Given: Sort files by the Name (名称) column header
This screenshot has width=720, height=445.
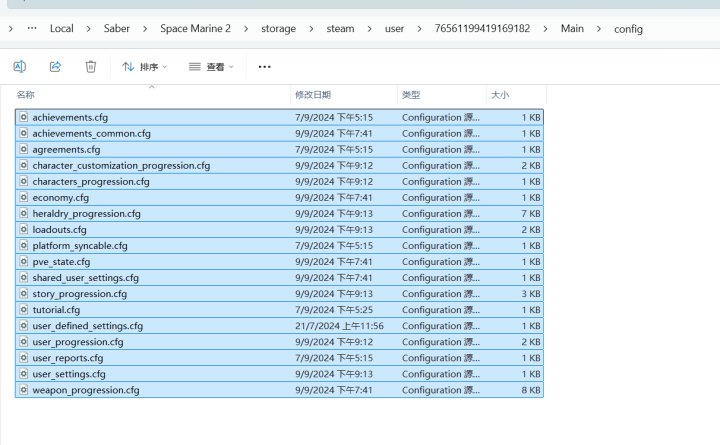Looking at the screenshot, I should [x=26, y=94].
